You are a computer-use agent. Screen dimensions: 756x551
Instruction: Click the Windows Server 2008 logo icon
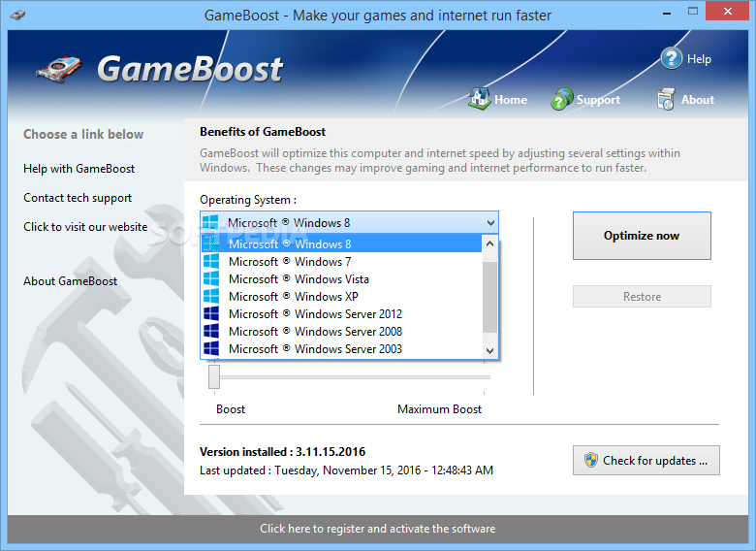[x=211, y=331]
